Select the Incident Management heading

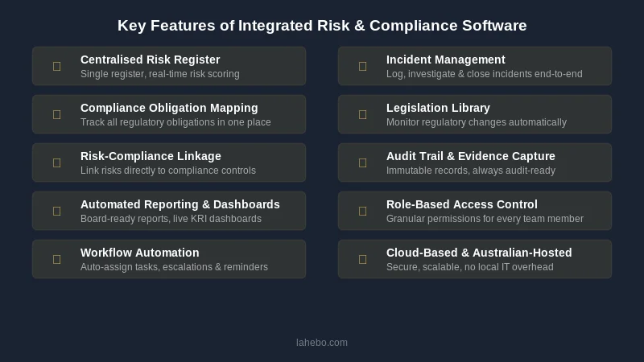click(x=446, y=60)
